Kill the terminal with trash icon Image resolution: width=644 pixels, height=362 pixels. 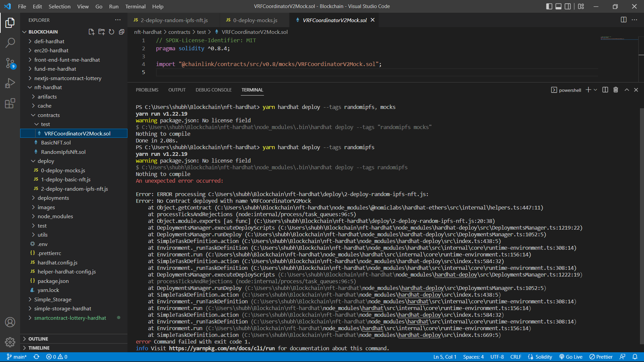(x=615, y=90)
